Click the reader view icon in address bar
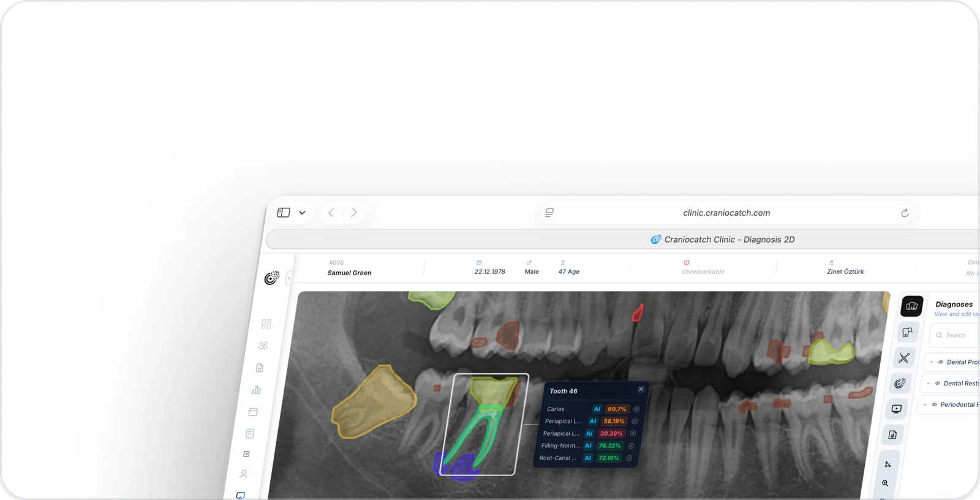This screenshot has width=980, height=500. 549,213
